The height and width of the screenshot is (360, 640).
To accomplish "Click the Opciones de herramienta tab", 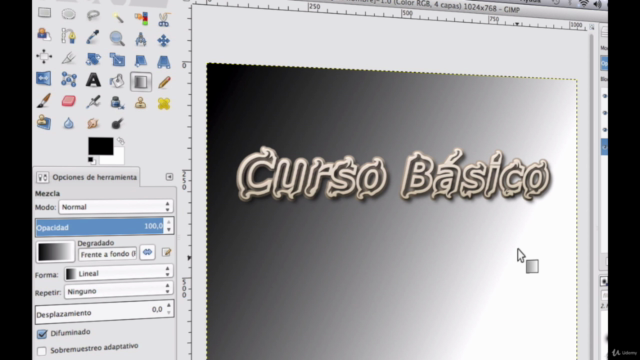I will tap(87, 177).
